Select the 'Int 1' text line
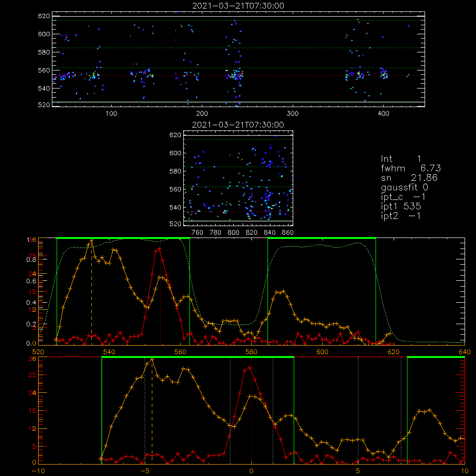Viewport: 476px width, 476px height. point(401,159)
